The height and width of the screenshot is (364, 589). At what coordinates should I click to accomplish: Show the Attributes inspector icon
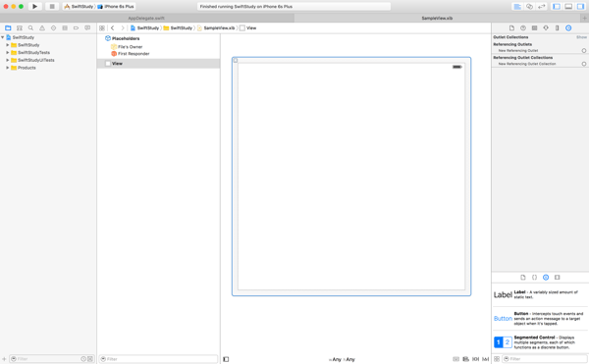546,28
